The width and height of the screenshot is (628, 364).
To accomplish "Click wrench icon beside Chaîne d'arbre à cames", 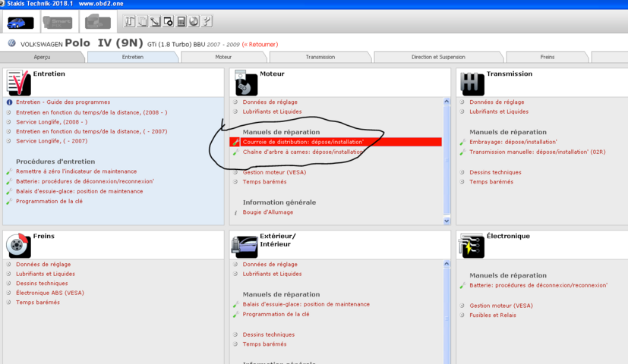I will click(x=235, y=152).
